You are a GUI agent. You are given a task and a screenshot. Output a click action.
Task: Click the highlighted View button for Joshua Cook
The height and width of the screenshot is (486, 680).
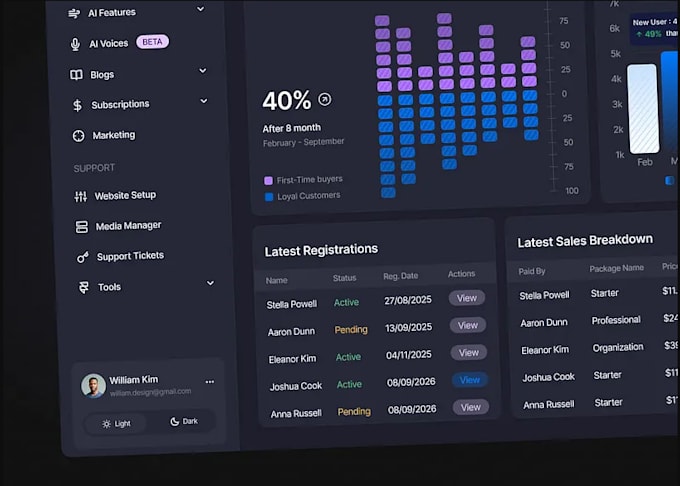point(470,380)
